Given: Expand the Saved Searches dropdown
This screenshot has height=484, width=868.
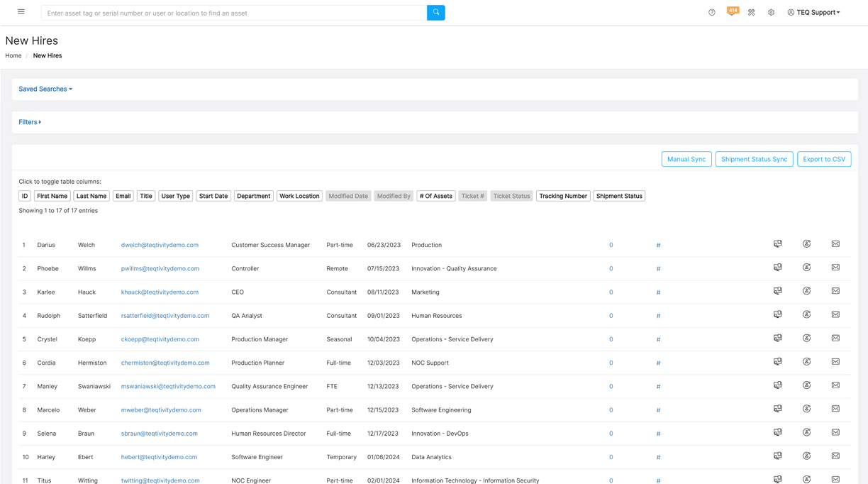Looking at the screenshot, I should click(x=45, y=89).
